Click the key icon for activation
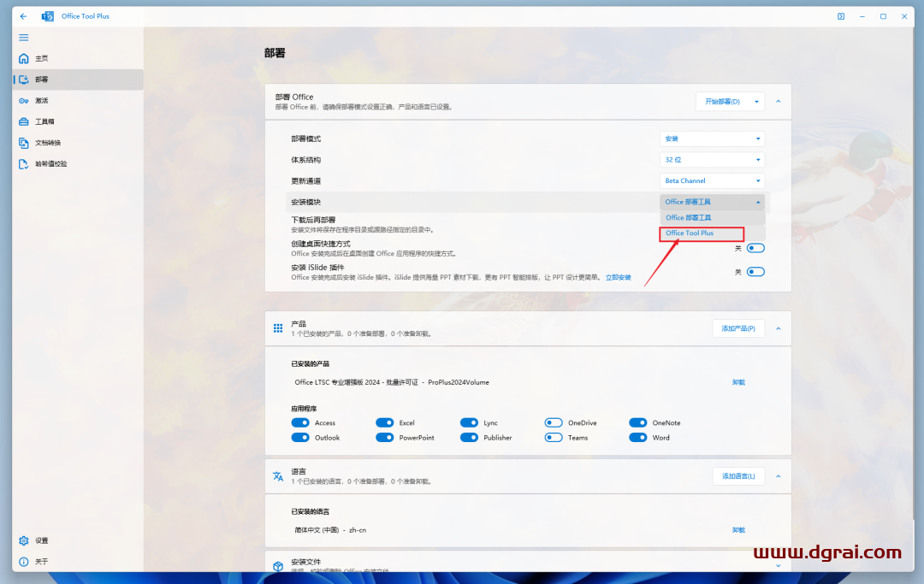The width and height of the screenshot is (924, 584). pyautogui.click(x=24, y=101)
